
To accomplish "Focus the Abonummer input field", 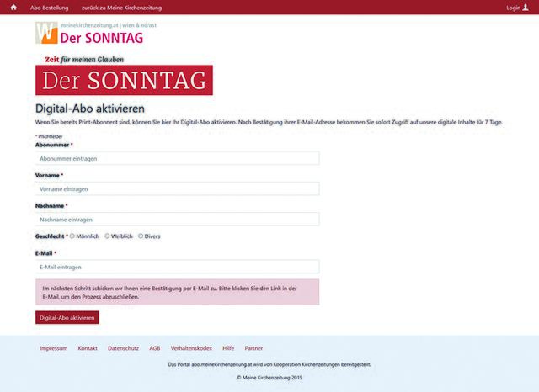I will 177,158.
